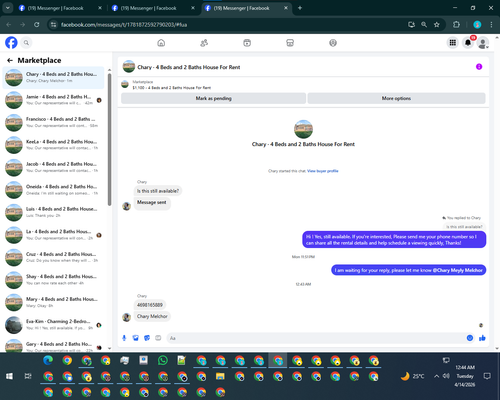
Task: Open the Facebook Home feed icon
Action: coord(161,43)
